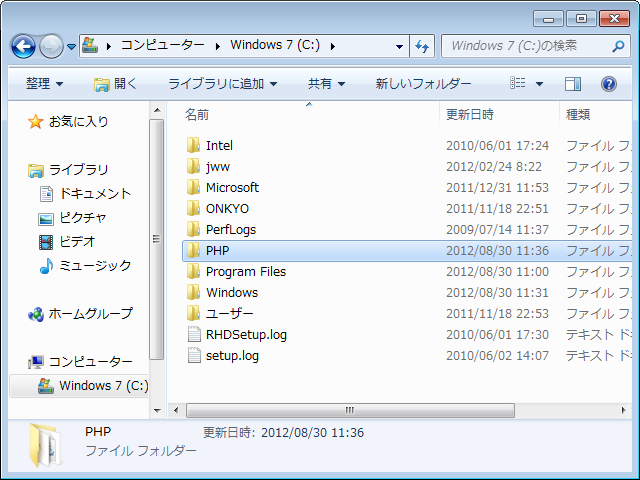Select the RHDSetup.log file
This screenshot has width=640, height=480.
246,335
